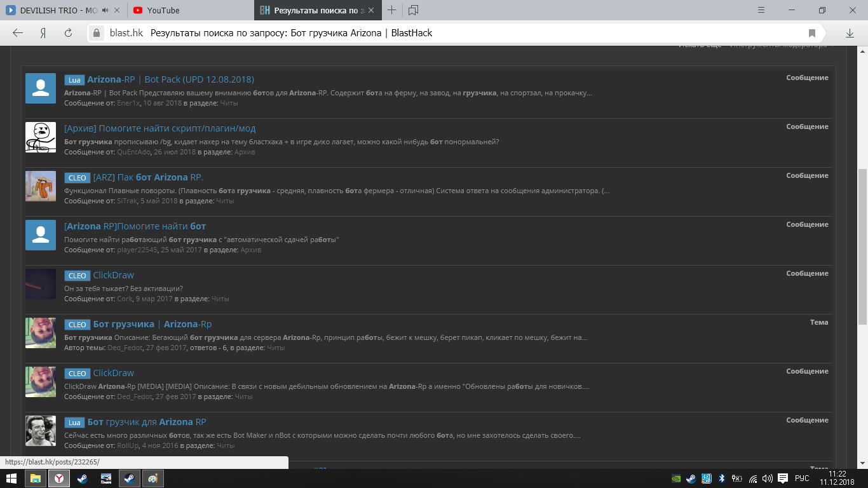Open the Бот грузчика | Arizona-Rp thread
The image size is (868, 488).
coord(153,324)
